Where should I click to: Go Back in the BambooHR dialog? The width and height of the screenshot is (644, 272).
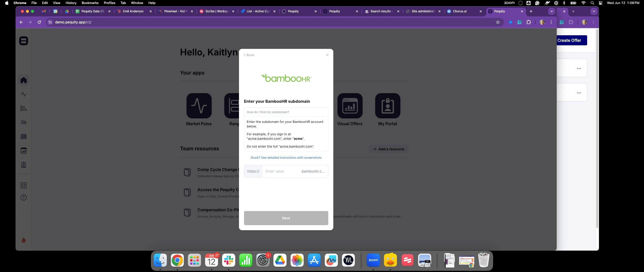[249, 55]
